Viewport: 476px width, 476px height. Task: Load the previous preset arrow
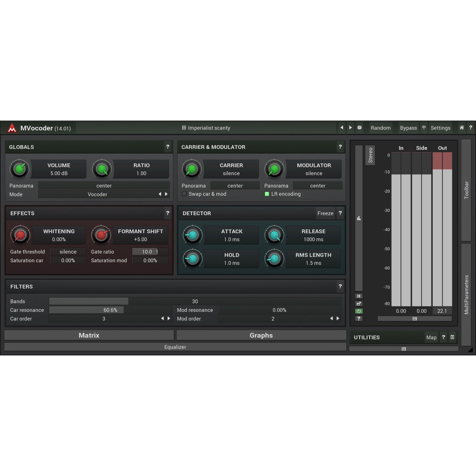342,128
